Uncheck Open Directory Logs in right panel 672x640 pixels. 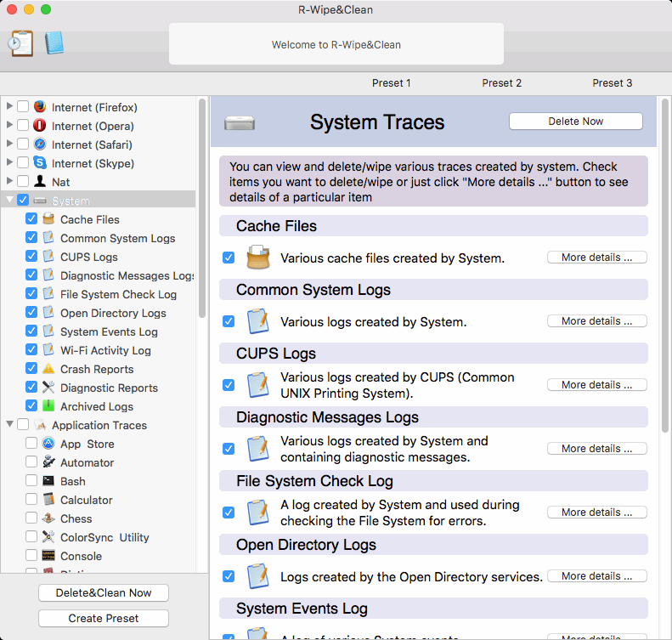[x=229, y=576]
